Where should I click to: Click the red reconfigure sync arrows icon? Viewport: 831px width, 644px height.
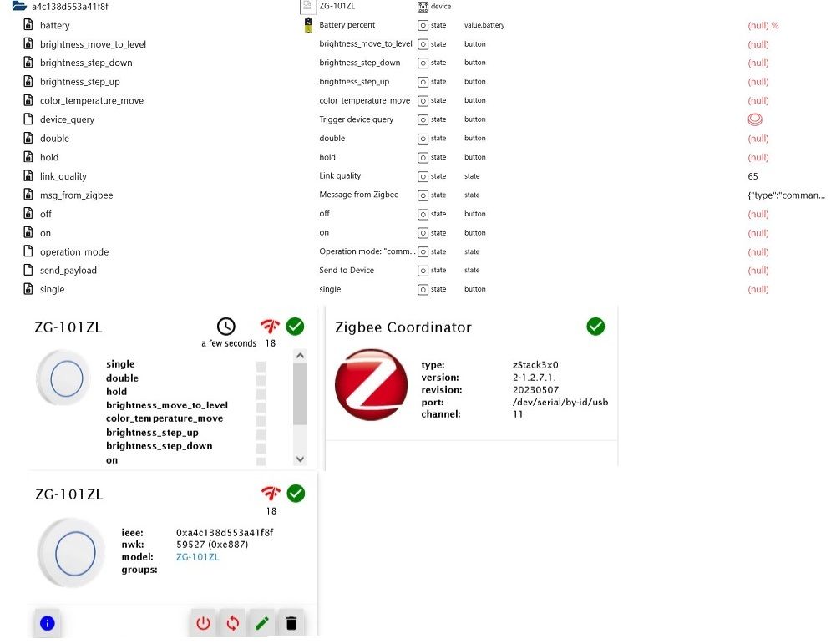tap(232, 623)
